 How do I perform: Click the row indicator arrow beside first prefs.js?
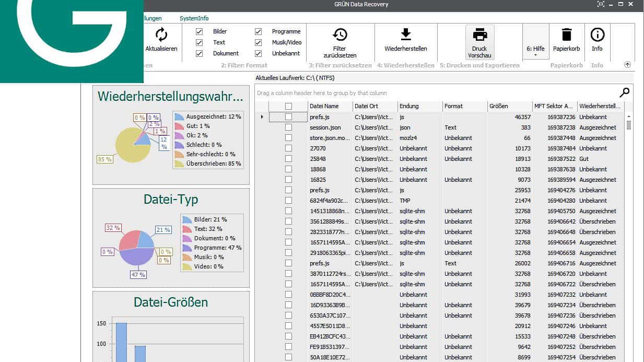click(262, 117)
